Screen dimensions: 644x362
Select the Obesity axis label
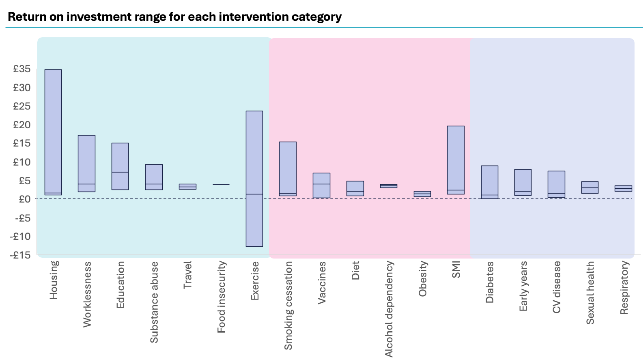pyautogui.click(x=423, y=279)
